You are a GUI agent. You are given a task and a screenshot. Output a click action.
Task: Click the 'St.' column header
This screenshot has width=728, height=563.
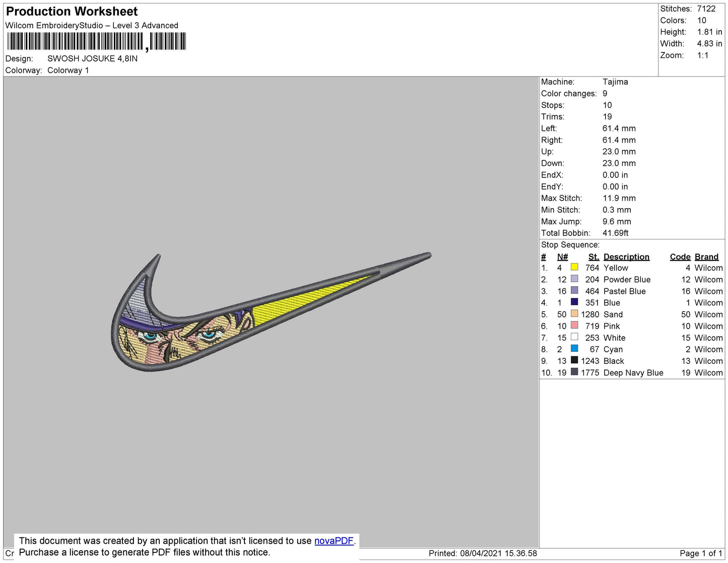coord(593,257)
